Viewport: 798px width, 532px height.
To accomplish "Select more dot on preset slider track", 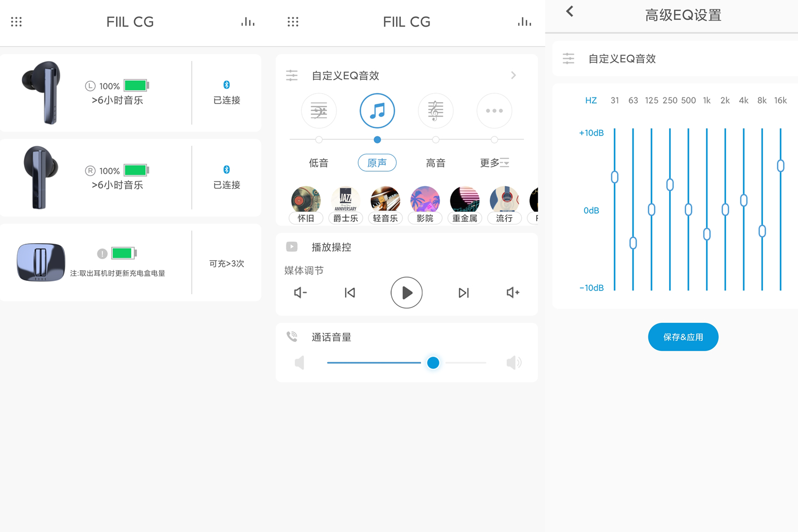I will (x=494, y=139).
